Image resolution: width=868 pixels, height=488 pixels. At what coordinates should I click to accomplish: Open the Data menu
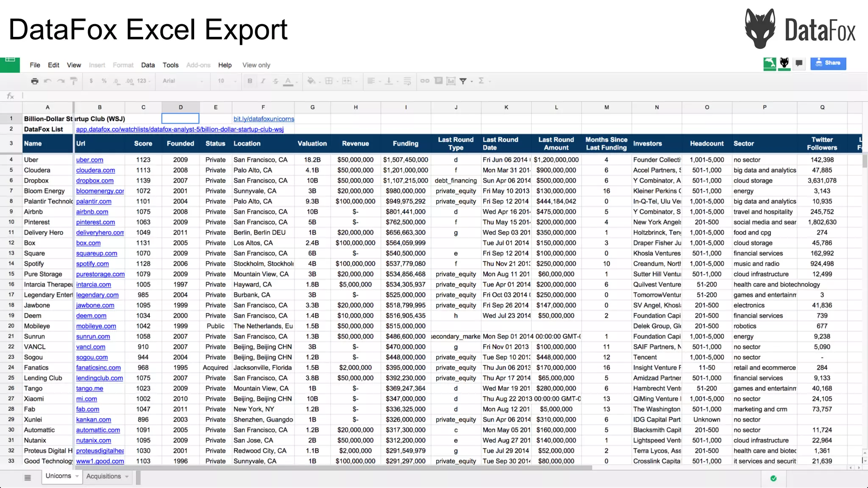[148, 65]
